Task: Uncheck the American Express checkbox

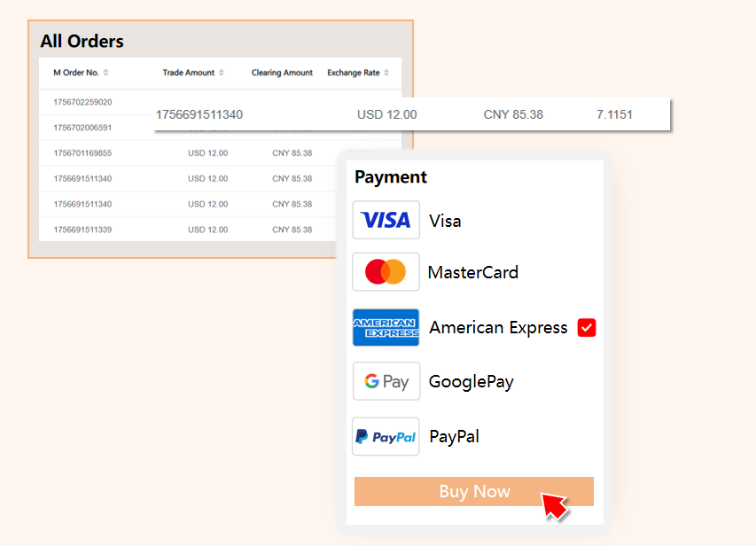Action: pos(586,328)
